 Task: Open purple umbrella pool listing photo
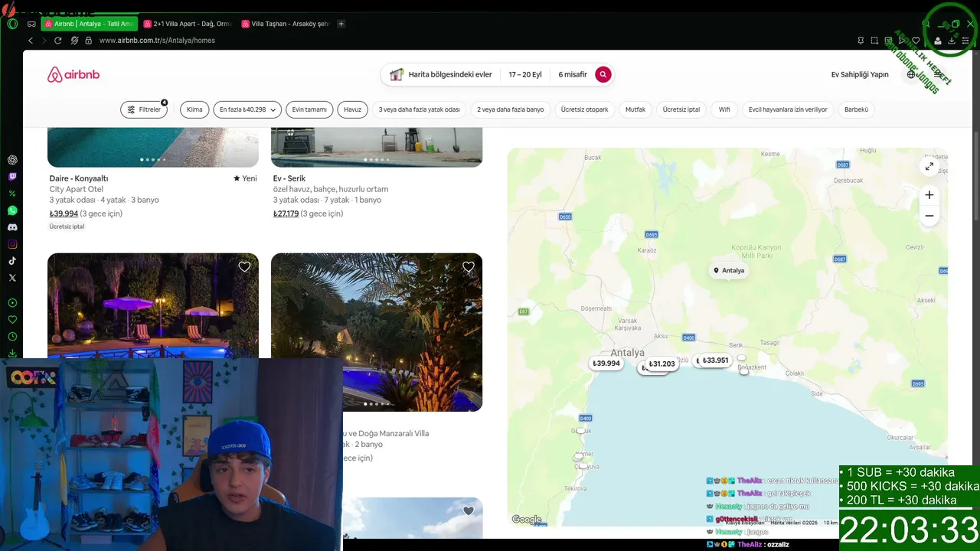[x=153, y=305]
